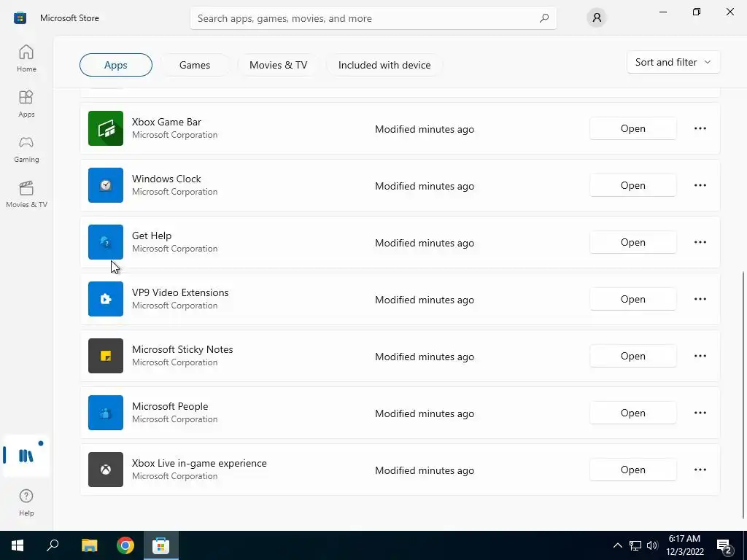Viewport: 747px width, 560px height.
Task: Open more options for Microsoft Sticky Notes
Action: tap(700, 356)
